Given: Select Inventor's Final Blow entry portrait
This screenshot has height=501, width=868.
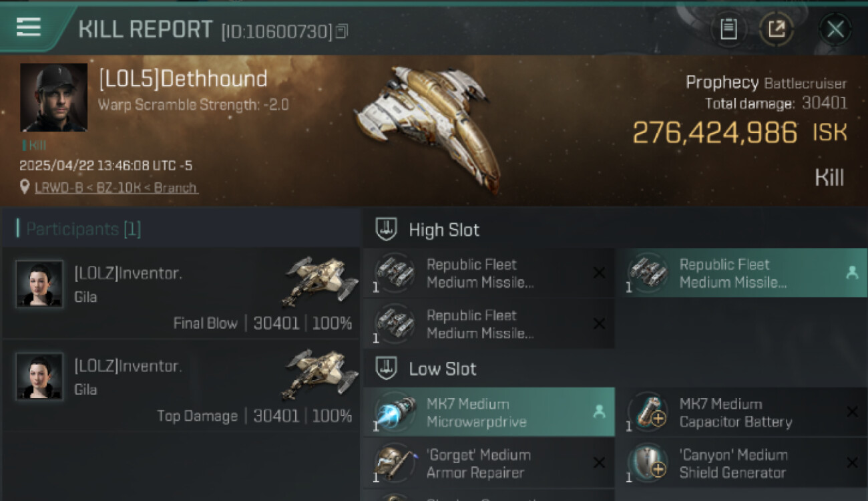Looking at the screenshot, I should point(39,283).
